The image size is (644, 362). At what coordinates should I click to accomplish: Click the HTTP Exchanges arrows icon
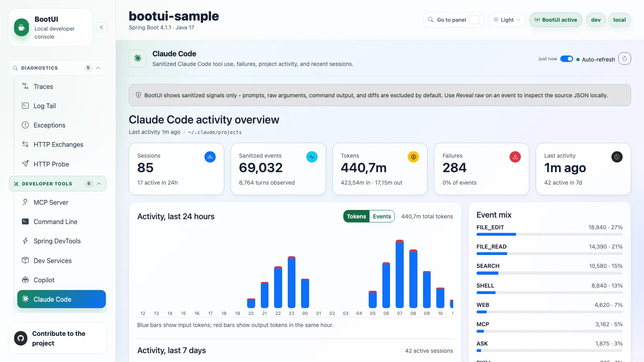coord(25,144)
